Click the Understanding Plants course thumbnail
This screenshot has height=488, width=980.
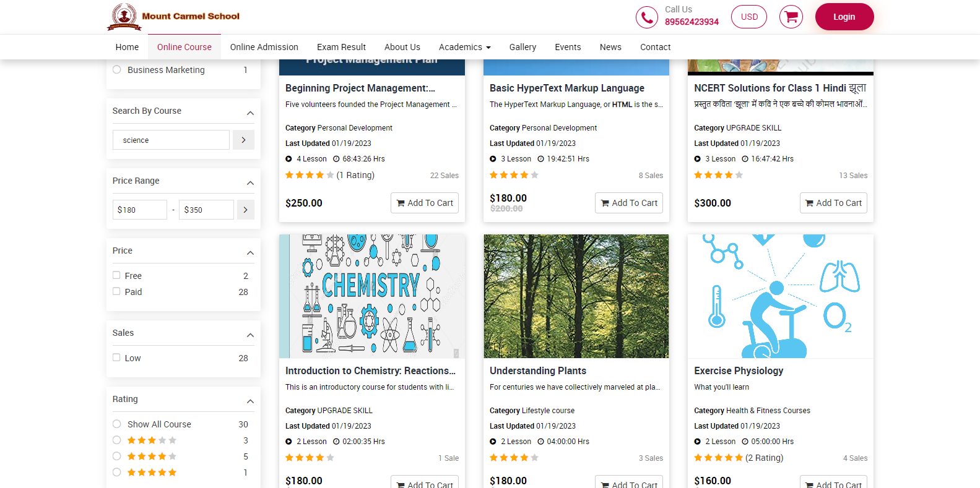[576, 296]
